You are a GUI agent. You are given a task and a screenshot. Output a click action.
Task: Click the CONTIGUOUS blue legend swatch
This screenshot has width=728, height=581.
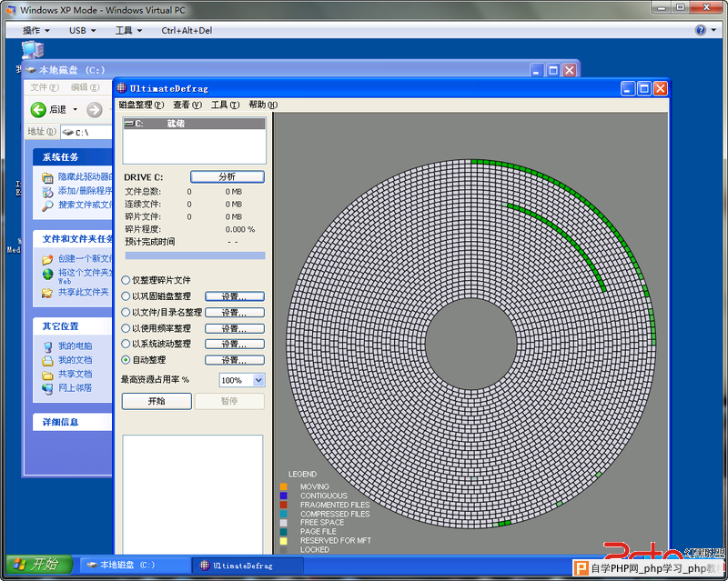pyautogui.click(x=283, y=496)
